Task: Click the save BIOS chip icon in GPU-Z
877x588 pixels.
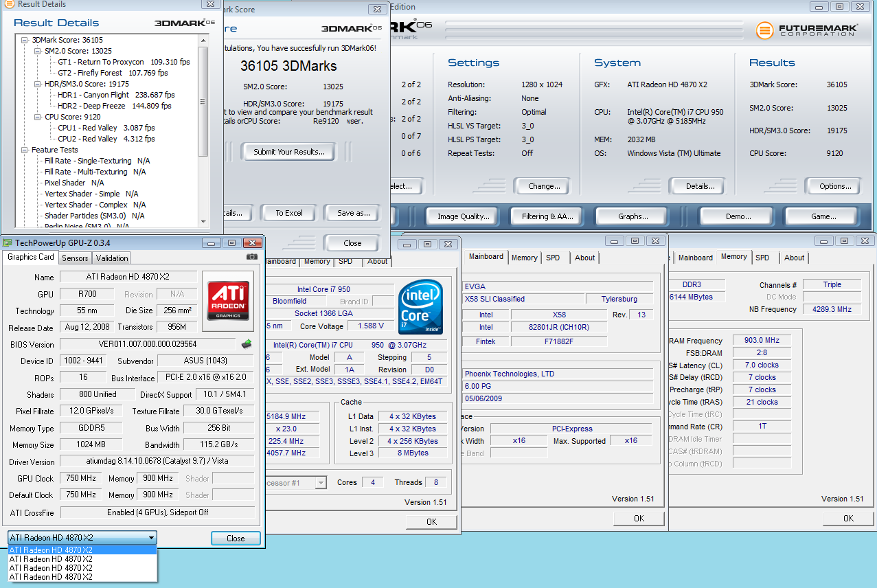Action: coord(247,343)
